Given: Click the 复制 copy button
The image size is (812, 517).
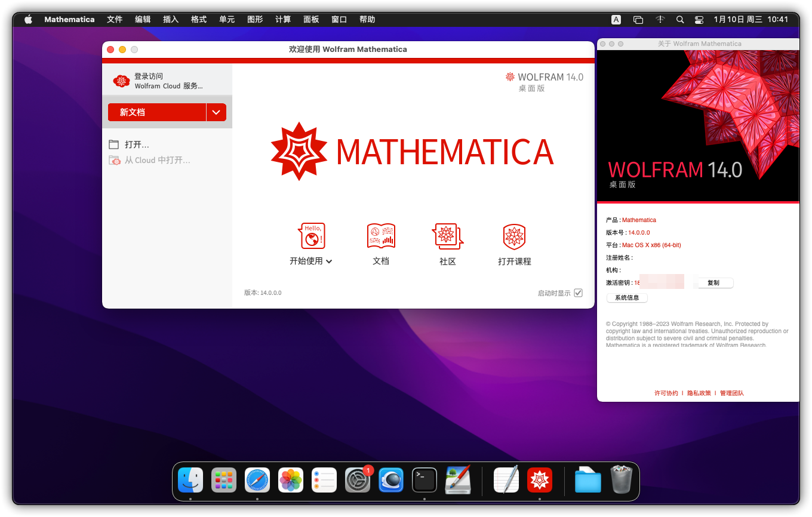Looking at the screenshot, I should click(x=714, y=282).
